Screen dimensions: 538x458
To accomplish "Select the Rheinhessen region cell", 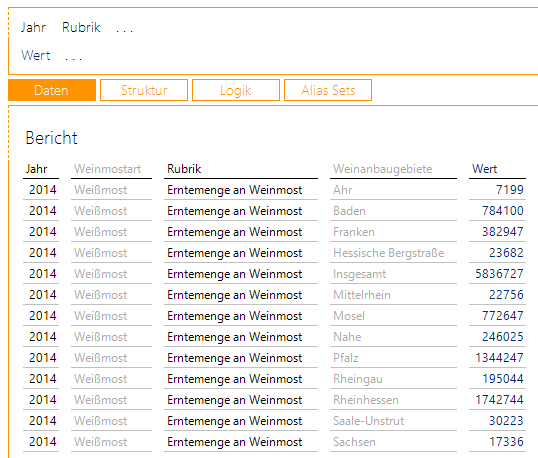I will click(393, 400).
